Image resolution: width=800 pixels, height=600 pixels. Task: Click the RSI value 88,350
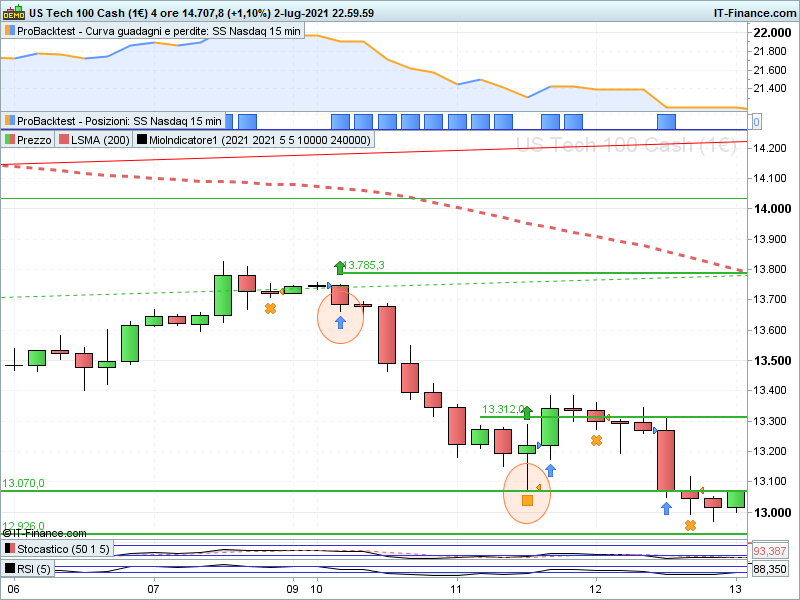point(769,568)
